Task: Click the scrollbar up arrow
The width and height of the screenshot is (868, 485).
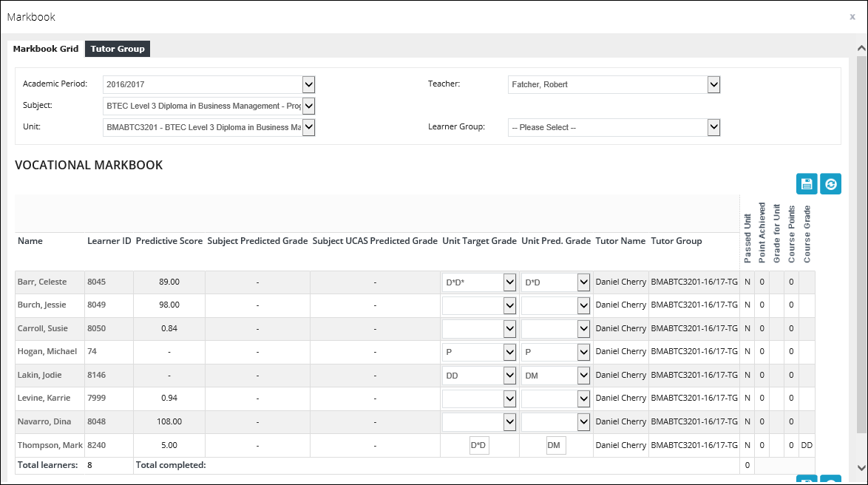Action: coord(861,48)
